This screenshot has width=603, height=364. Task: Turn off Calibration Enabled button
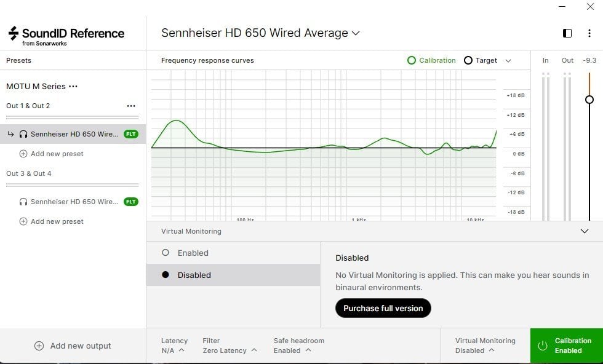[x=567, y=346]
